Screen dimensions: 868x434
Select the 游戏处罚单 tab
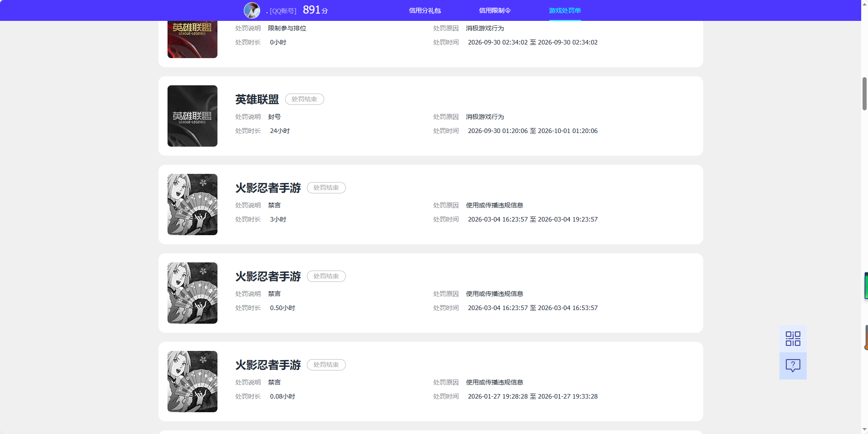point(565,10)
